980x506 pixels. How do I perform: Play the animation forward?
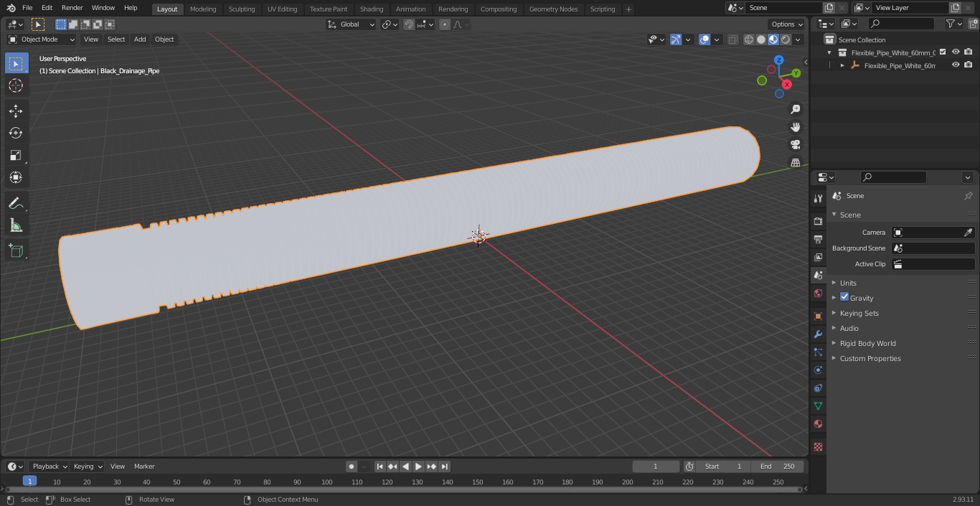(x=418, y=467)
